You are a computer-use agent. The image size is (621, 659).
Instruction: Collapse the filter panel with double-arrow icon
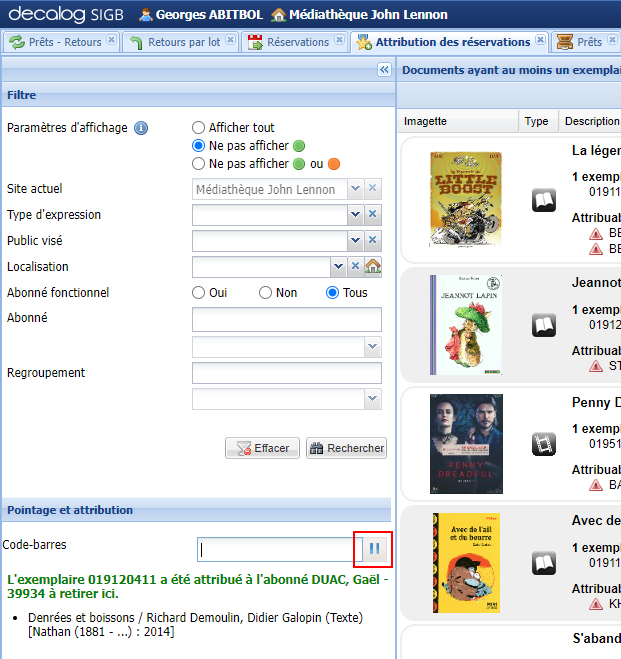pyautogui.click(x=384, y=69)
